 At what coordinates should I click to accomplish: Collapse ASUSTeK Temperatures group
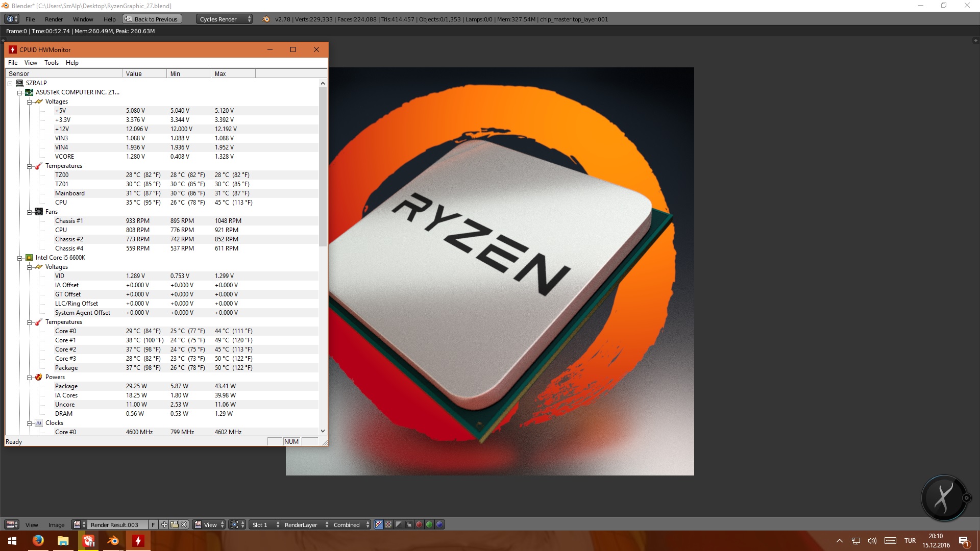coord(29,166)
